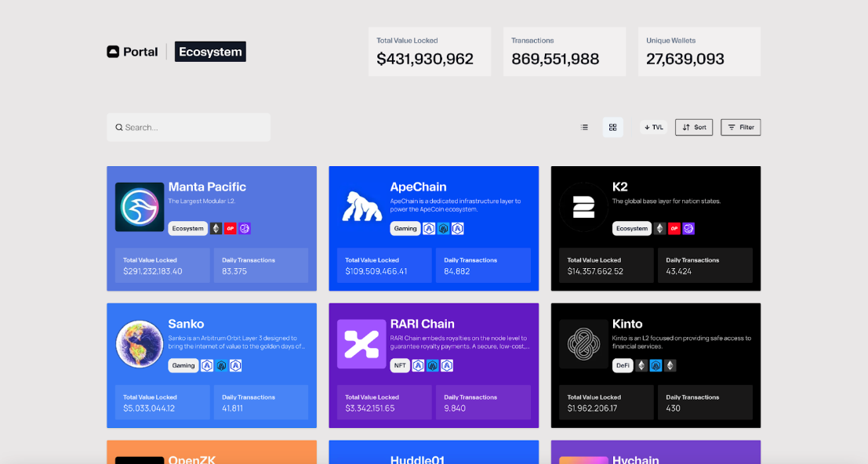
Task: Click red OP icon on Manta Pacific card
Action: pos(231,228)
